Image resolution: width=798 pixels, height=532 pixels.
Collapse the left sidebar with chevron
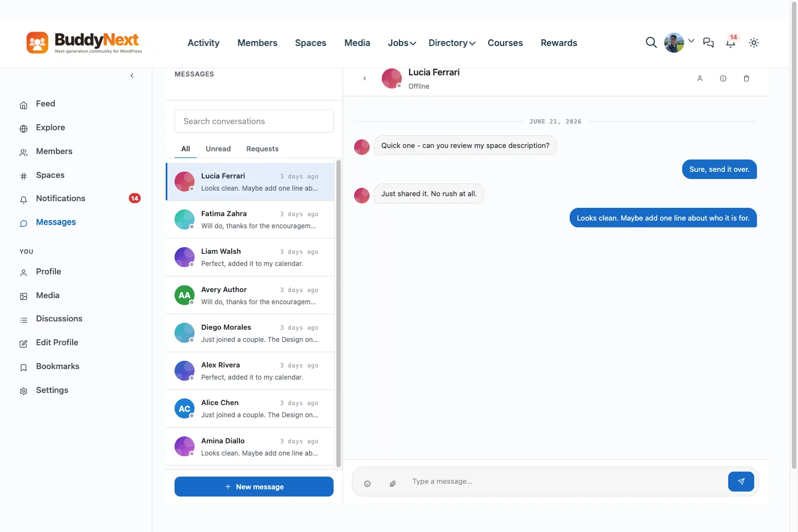(132, 75)
